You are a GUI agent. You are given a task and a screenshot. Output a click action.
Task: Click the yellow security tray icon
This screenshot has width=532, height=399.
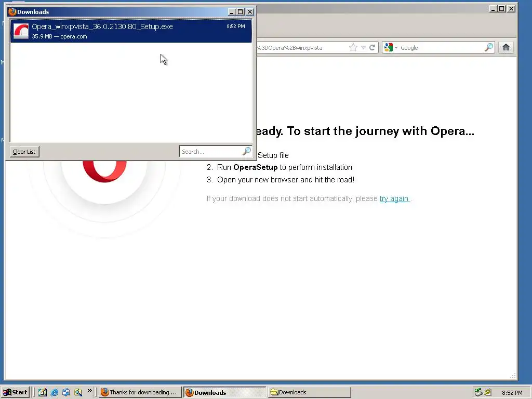point(488,392)
